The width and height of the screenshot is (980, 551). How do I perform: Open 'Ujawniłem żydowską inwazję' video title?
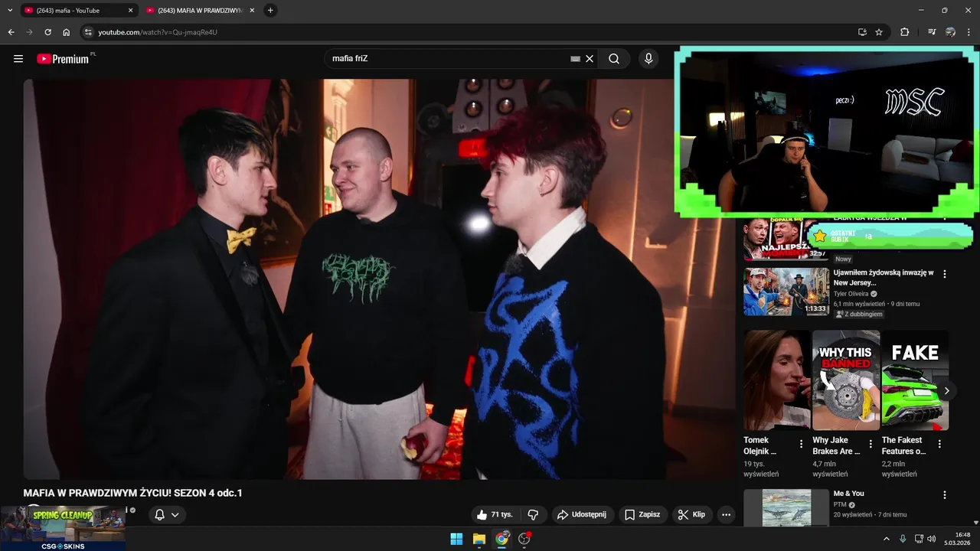[x=883, y=278]
